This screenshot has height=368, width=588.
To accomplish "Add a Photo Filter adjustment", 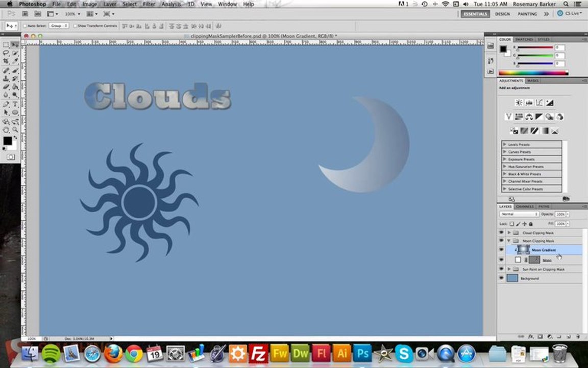I will point(549,117).
